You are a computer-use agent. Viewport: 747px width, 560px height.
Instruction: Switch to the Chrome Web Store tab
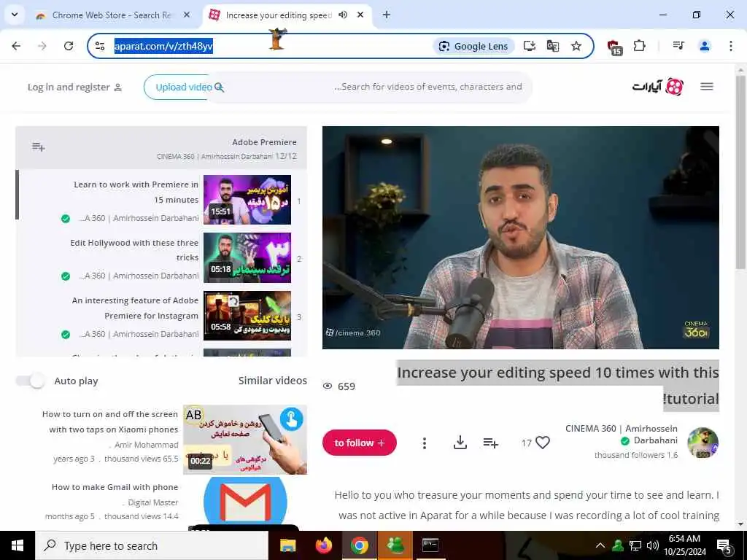tap(112, 15)
